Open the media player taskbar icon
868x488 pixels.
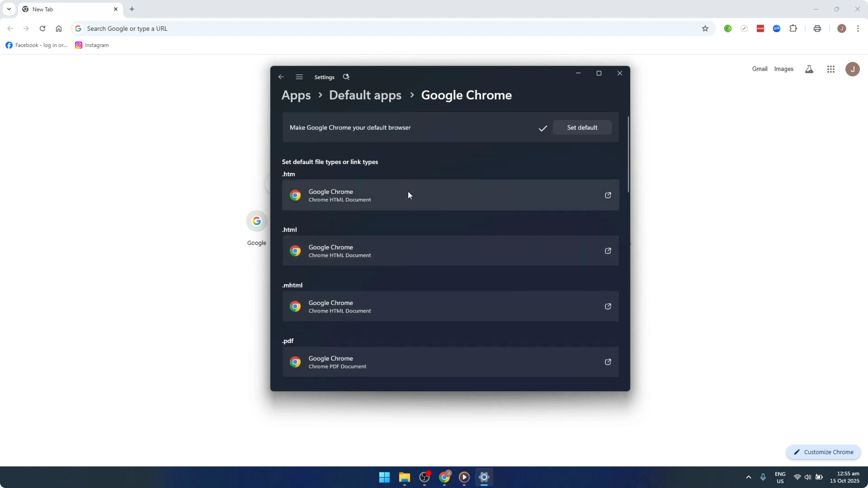click(x=464, y=477)
